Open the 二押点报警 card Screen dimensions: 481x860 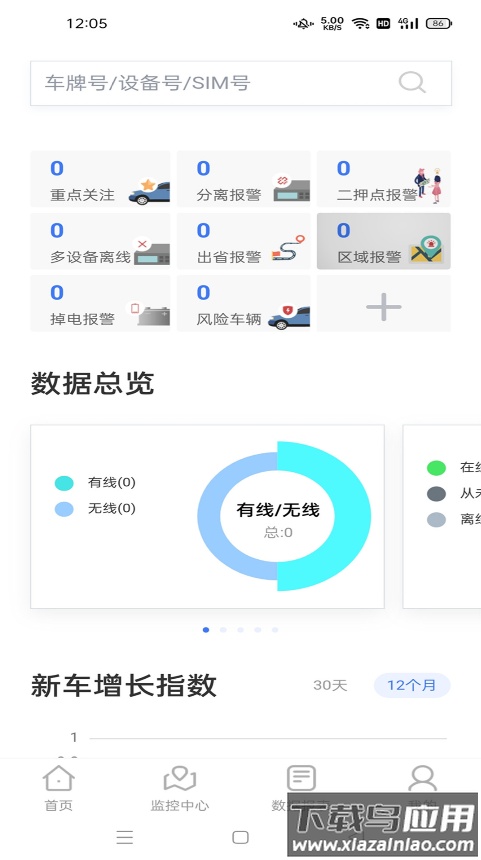click(x=384, y=179)
